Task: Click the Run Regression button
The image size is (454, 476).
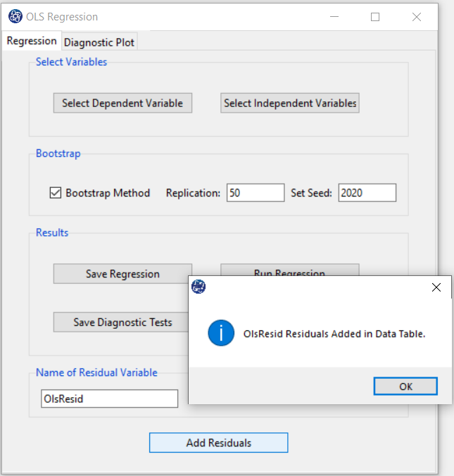Action: pyautogui.click(x=290, y=270)
